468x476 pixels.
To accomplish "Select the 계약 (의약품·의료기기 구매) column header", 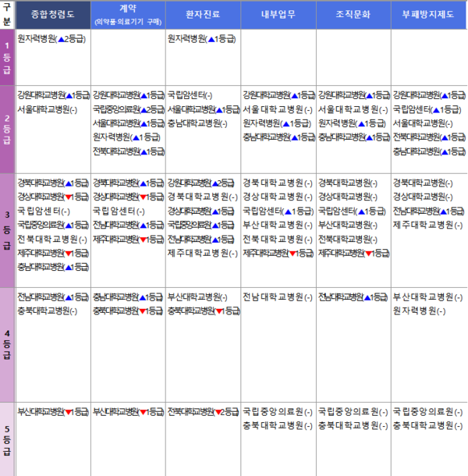I will (128, 15).
